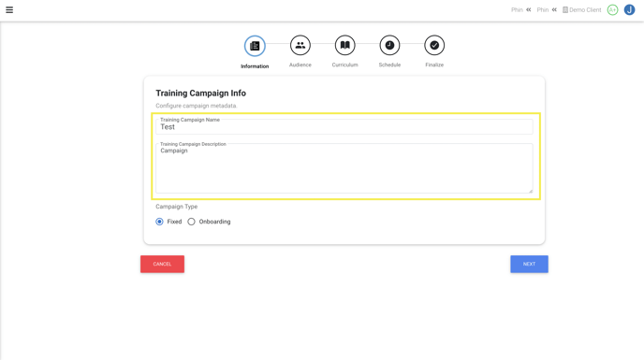Viewport: 644px width, 360px height.
Task: Jump to the Schedule clock step
Action: point(389,45)
